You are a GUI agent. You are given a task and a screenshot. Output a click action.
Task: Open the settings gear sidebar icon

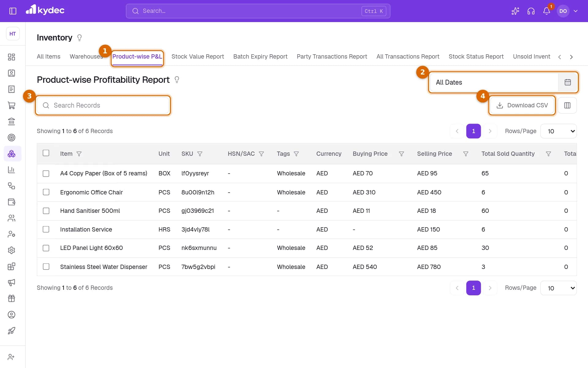click(11, 250)
